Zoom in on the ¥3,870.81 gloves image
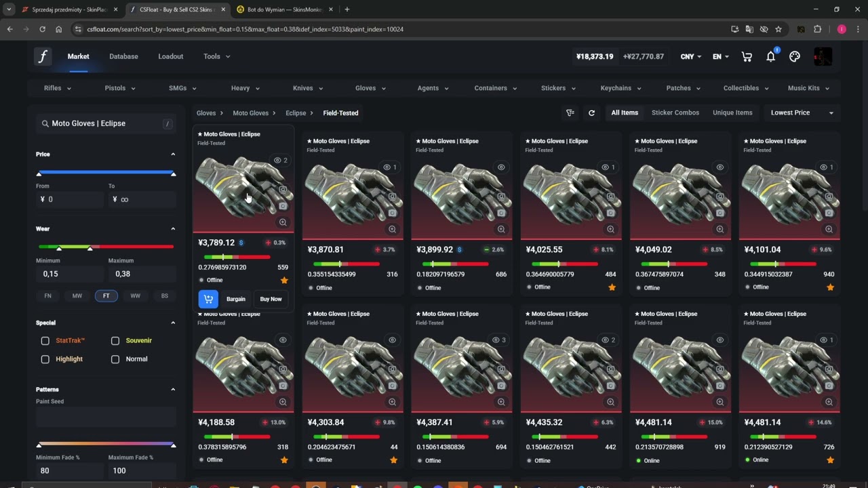Image resolution: width=868 pixels, height=488 pixels. coord(392,229)
